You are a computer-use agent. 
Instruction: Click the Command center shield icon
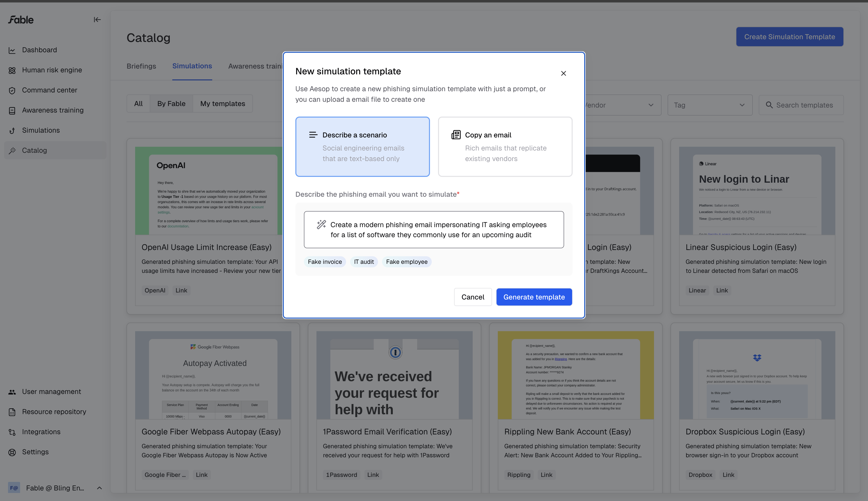tap(12, 90)
